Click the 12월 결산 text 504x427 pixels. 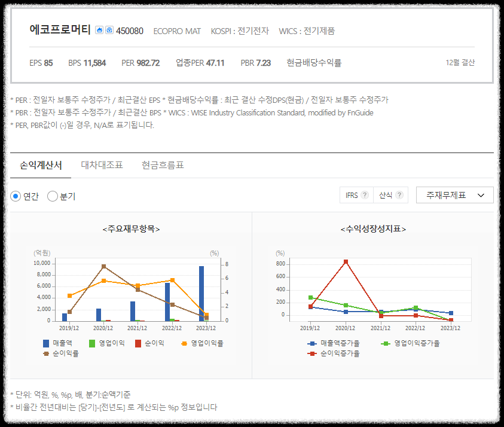point(460,63)
